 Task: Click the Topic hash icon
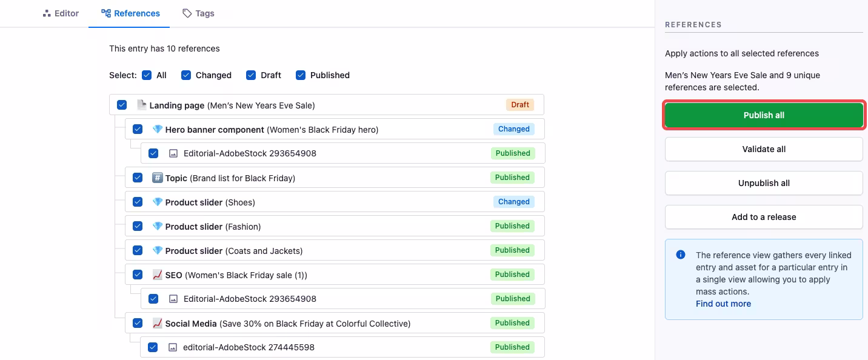coord(158,178)
